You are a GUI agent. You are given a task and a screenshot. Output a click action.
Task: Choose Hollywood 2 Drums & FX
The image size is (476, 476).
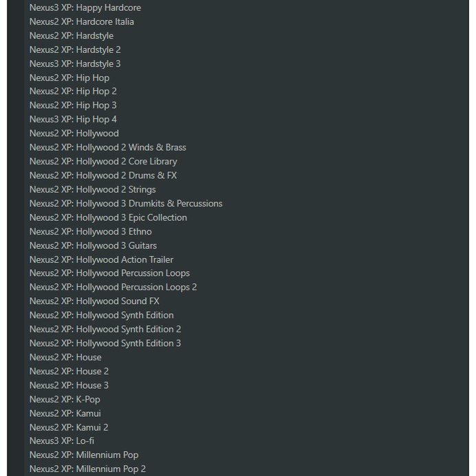103,175
